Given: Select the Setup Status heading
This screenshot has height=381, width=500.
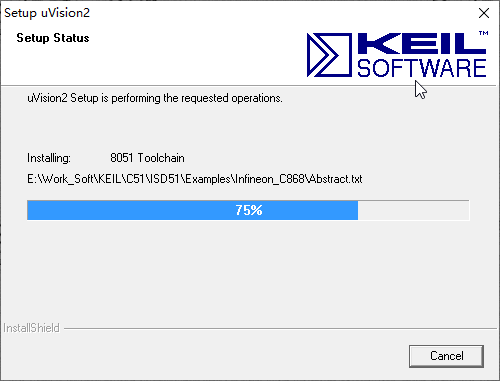Looking at the screenshot, I should tap(53, 38).
